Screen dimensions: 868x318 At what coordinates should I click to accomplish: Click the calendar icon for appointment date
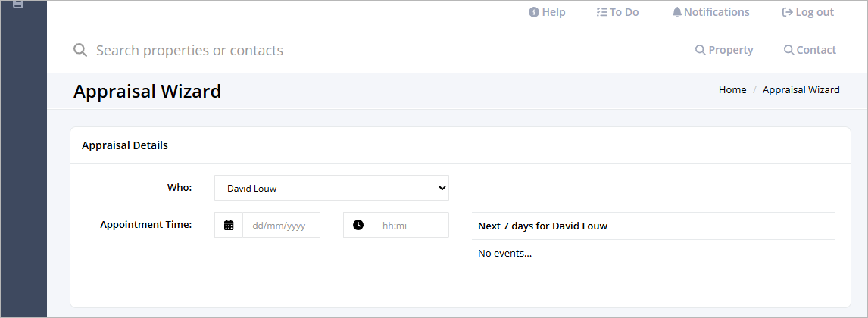coord(229,225)
